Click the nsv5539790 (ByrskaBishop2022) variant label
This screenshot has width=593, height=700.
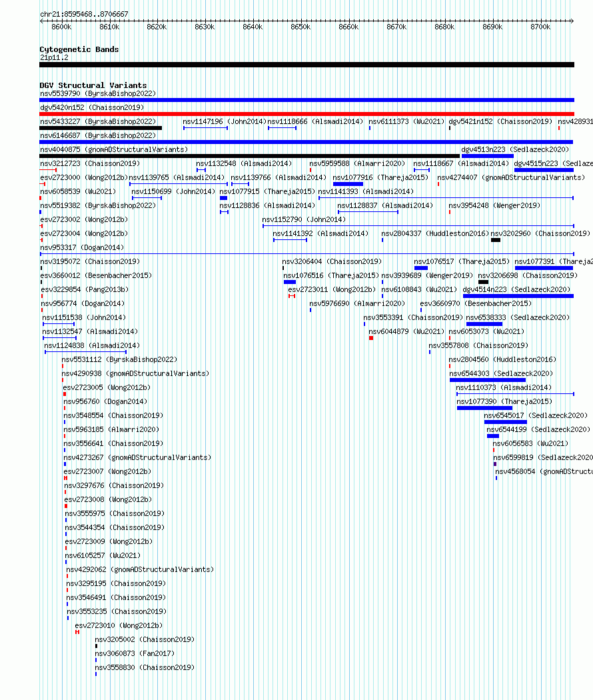point(98,93)
